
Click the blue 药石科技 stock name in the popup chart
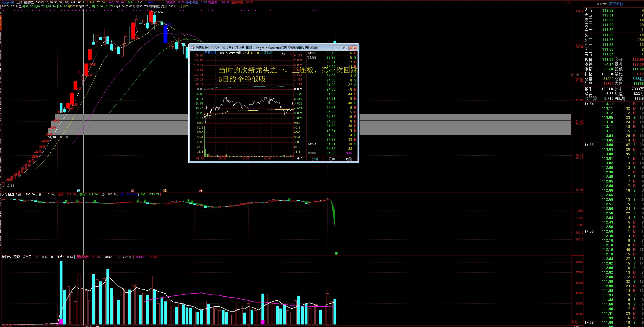(x=210, y=53)
